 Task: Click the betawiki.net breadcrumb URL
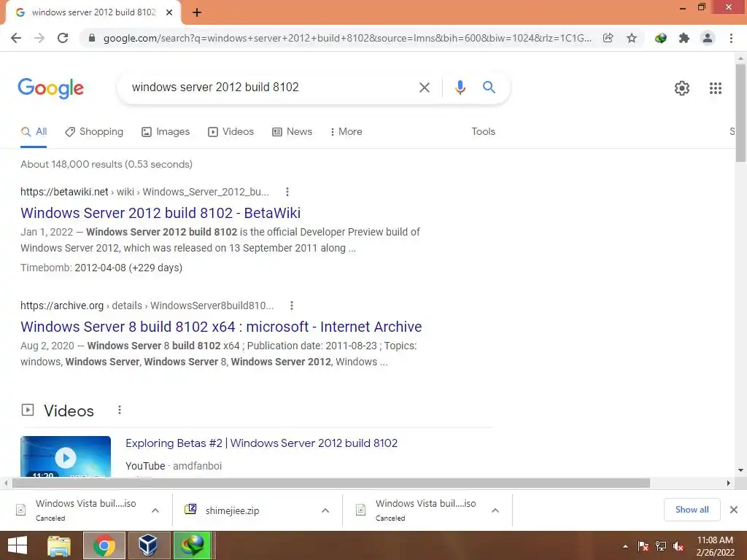(x=144, y=192)
